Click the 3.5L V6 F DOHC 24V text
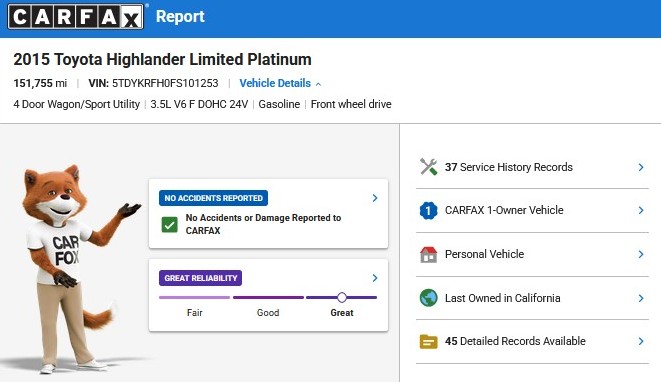Image resolution: width=661 pixels, height=382 pixels. pyautogui.click(x=199, y=104)
